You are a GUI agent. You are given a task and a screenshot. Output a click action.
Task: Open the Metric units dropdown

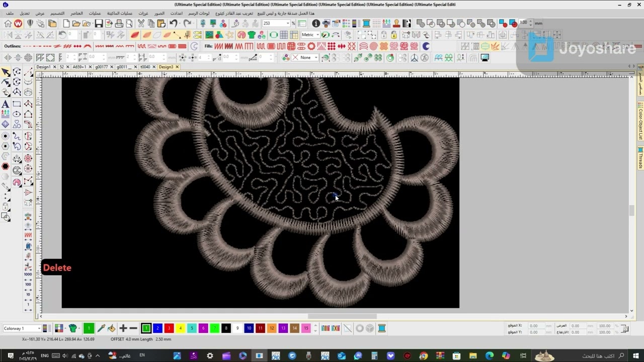click(318, 35)
